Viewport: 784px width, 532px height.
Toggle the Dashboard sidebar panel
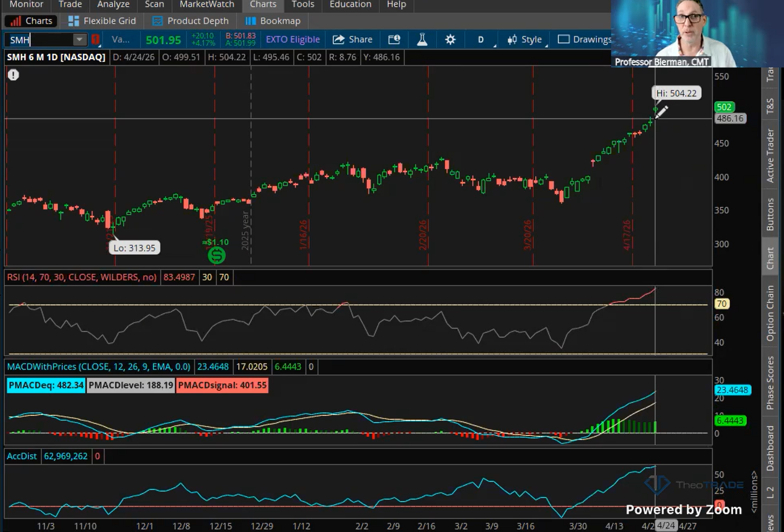(770, 448)
